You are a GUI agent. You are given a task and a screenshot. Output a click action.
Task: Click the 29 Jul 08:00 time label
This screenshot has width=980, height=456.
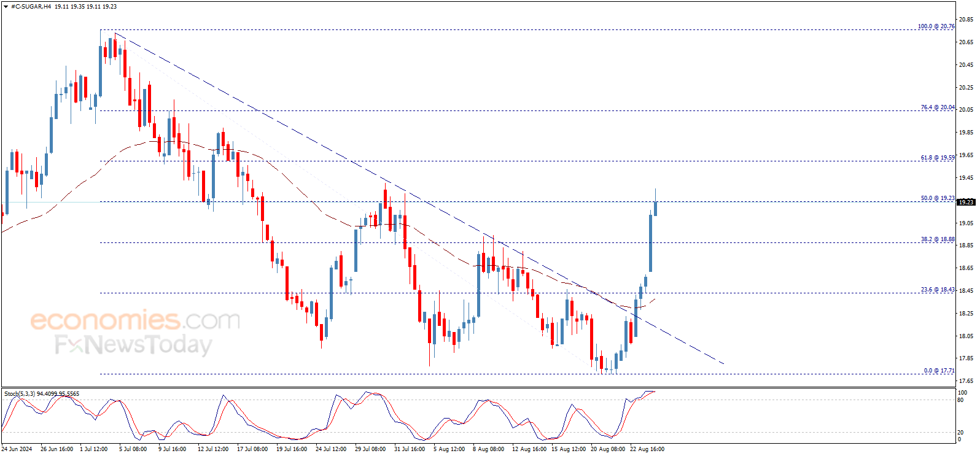click(x=370, y=449)
